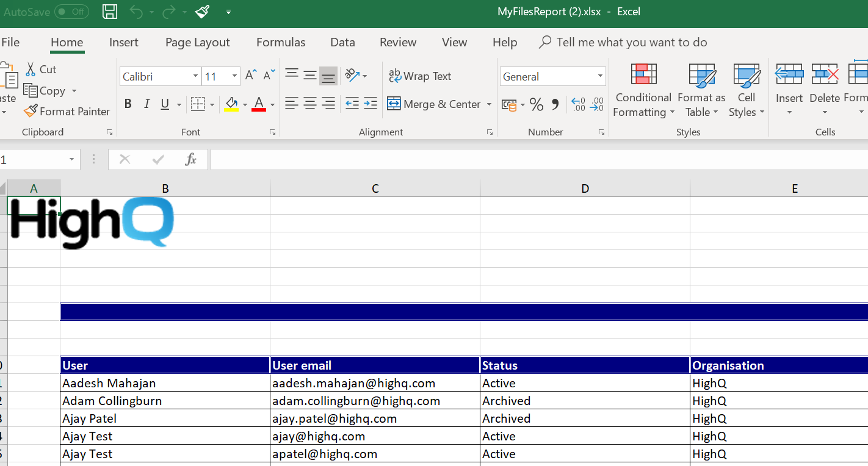
Task: Click Increase Font Size icon
Action: click(x=251, y=76)
